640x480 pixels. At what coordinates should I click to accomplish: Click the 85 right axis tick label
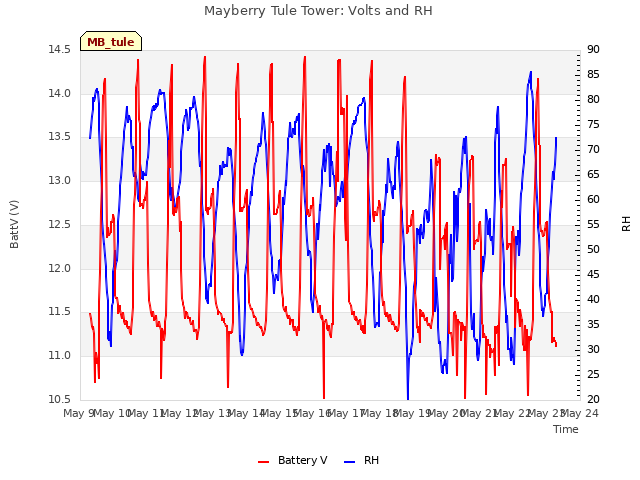pyautogui.click(x=593, y=74)
